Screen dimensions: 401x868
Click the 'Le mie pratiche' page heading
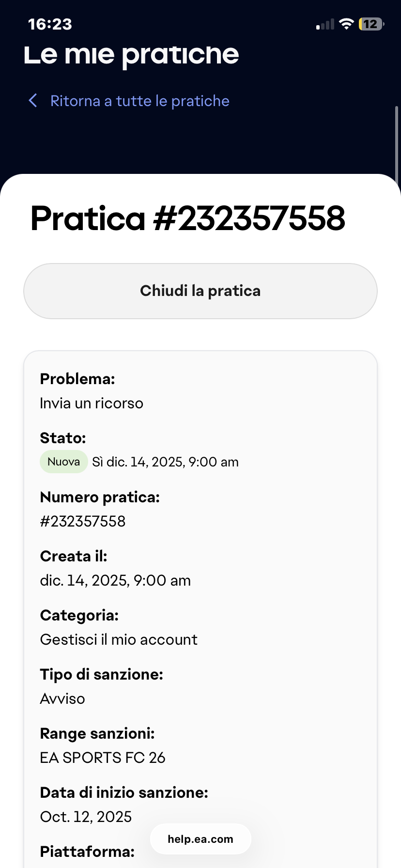pos(131,54)
